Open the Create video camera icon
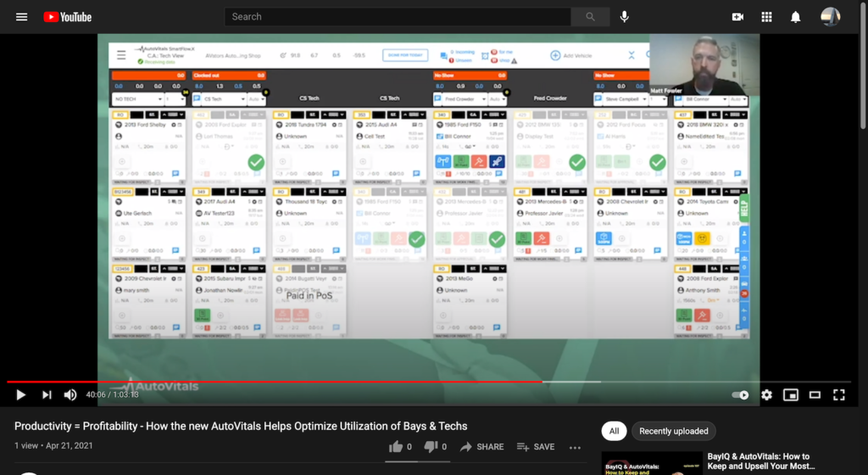This screenshot has width=868, height=475. 737,17
